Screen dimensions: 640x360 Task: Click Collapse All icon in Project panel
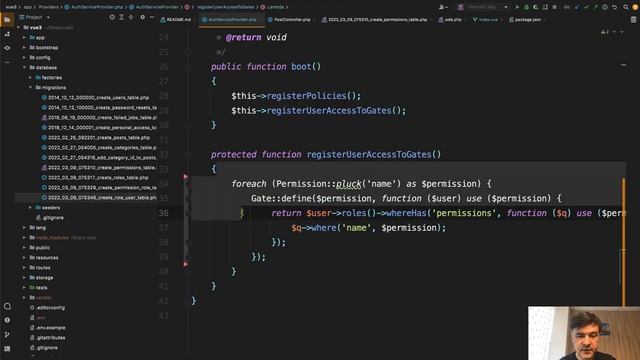coord(131,17)
